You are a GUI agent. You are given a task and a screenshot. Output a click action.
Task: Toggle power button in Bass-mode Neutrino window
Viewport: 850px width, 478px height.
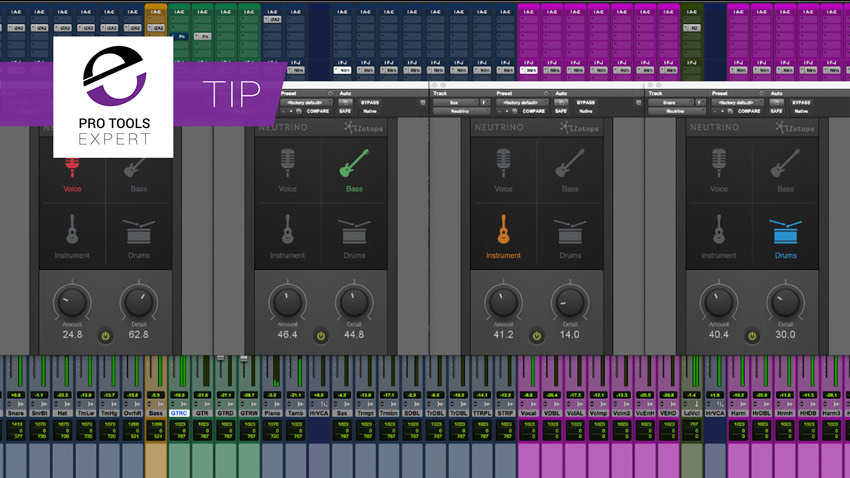(321, 336)
